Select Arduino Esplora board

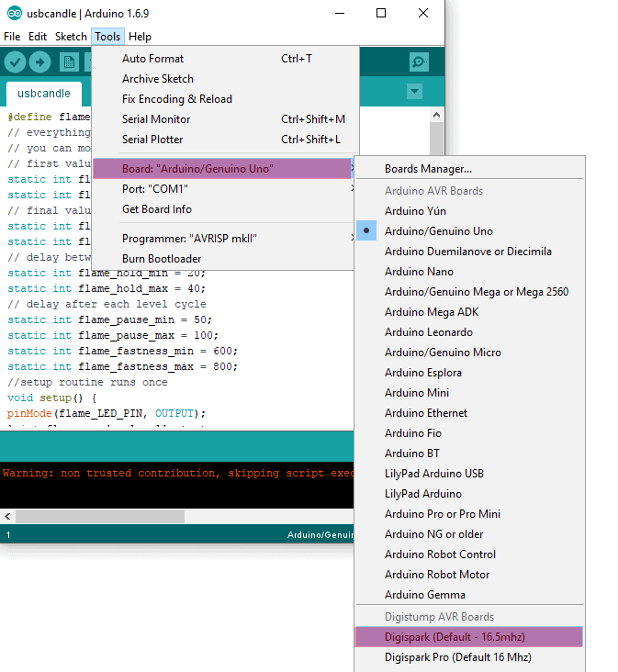click(470, 373)
